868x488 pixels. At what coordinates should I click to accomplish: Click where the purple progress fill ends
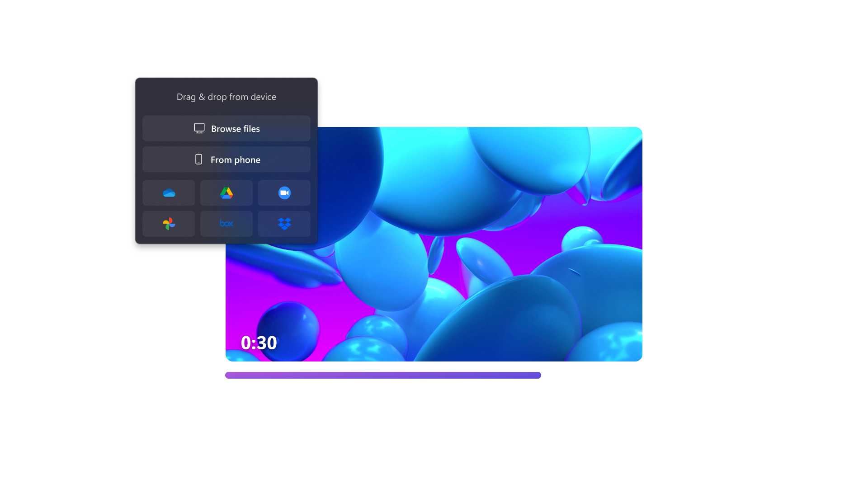coord(540,375)
